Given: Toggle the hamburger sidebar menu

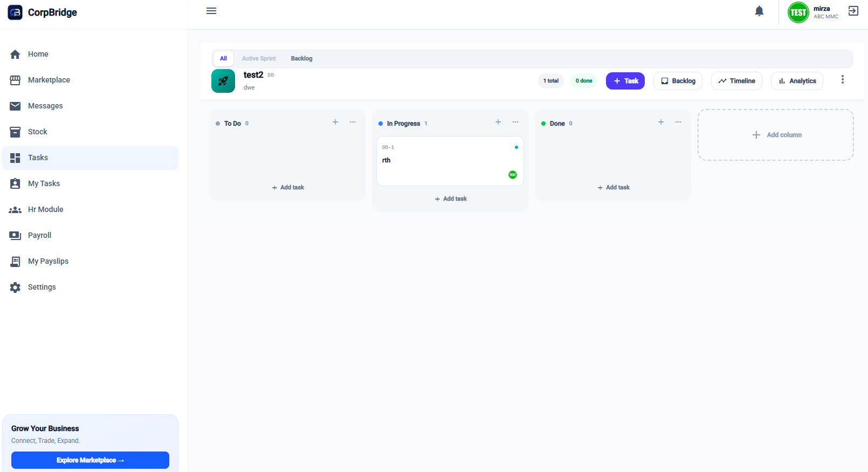Looking at the screenshot, I should point(211,11).
